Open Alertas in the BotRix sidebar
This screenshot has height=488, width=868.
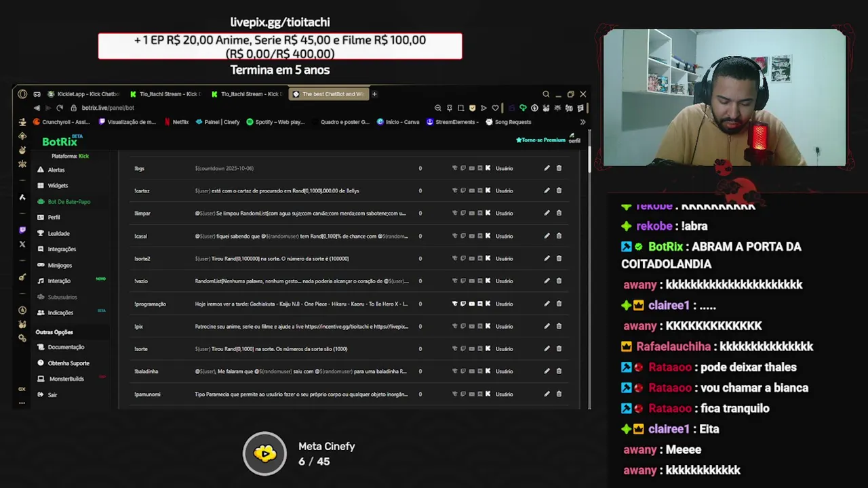52,170
